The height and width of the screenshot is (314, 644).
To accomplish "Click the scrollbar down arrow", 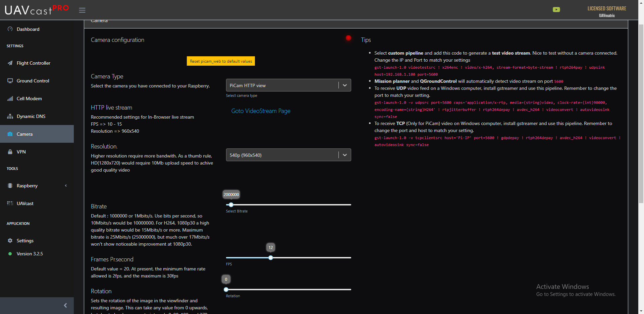I will coord(641,311).
